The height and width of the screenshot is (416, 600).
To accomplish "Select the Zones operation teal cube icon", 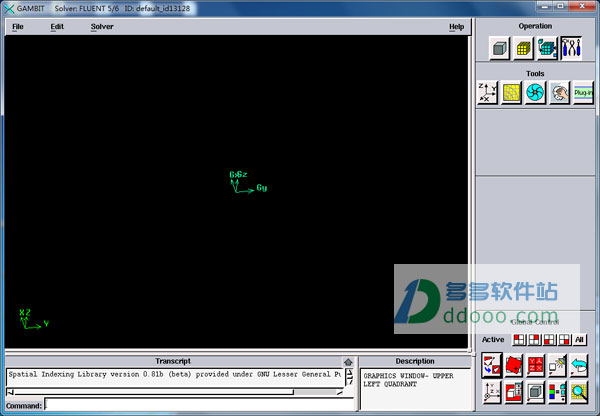I will (x=547, y=48).
